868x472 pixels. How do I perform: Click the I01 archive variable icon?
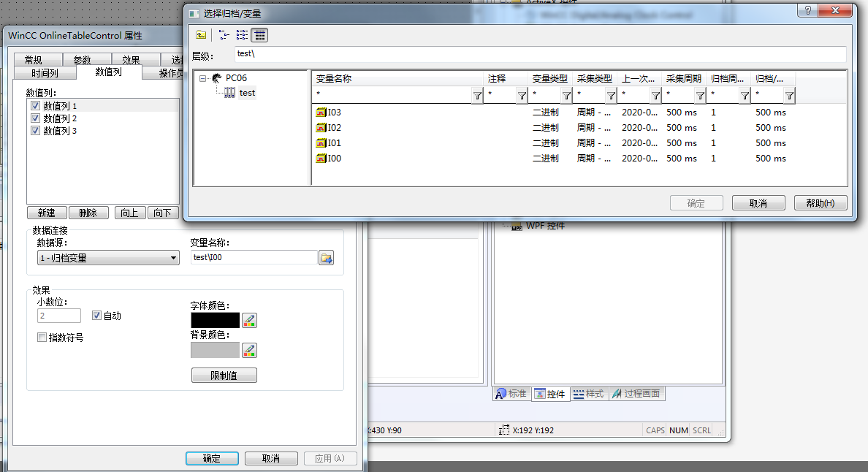point(321,143)
